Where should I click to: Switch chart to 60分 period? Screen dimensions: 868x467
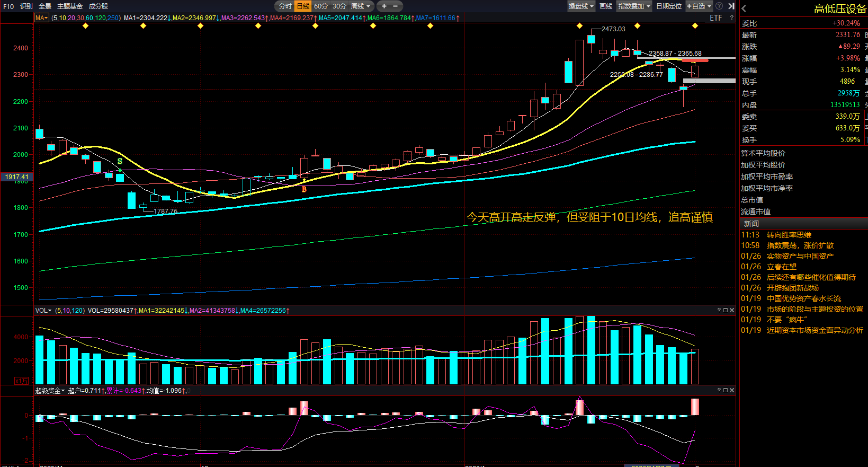point(320,6)
